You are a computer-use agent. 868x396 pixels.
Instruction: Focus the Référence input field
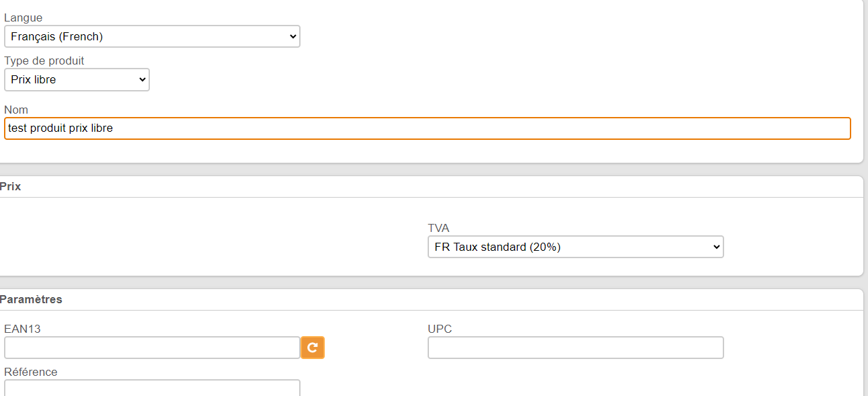pyautogui.click(x=152, y=387)
